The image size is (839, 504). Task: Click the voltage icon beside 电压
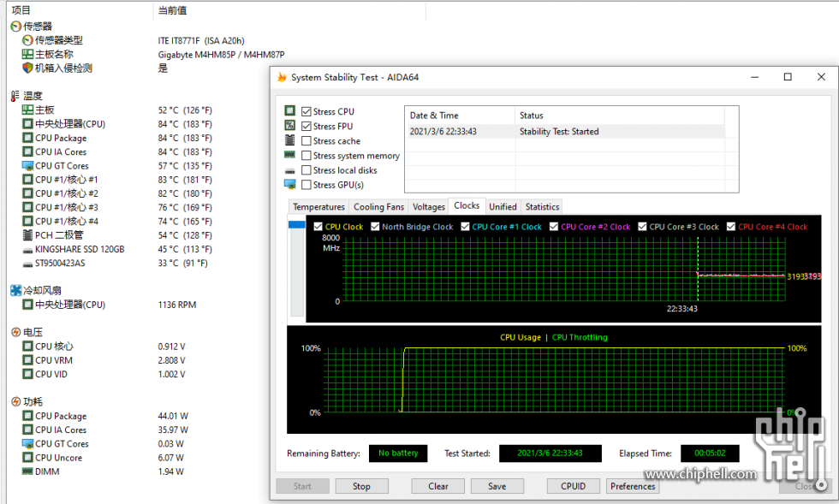click(16, 332)
